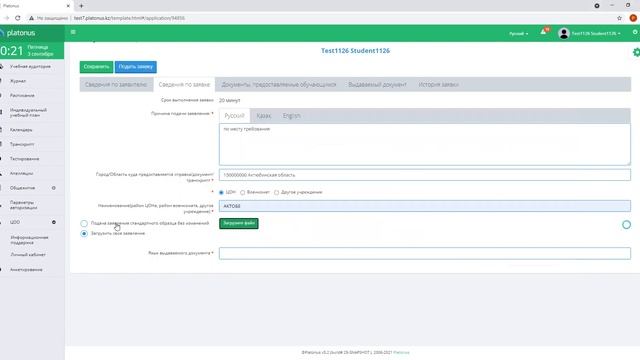640x360 pixels.
Task: Close the Platonus browser tab
Action: click(x=68, y=6)
